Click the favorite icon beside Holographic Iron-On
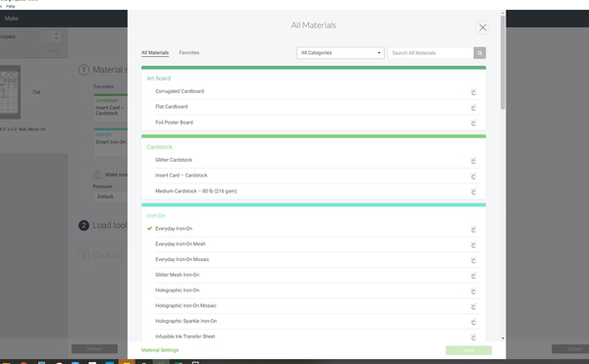589x364 pixels. coord(473,291)
